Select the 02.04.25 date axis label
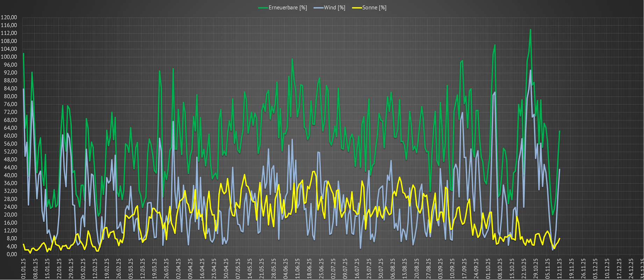The width and height of the screenshot is (644, 280). click(x=178, y=268)
